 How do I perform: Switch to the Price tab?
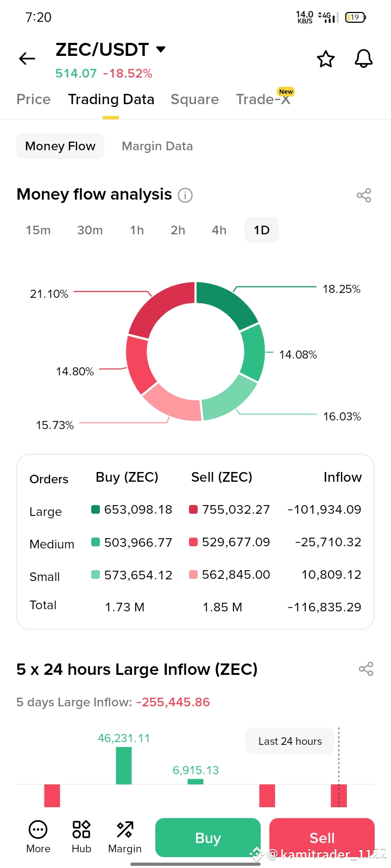tap(33, 99)
